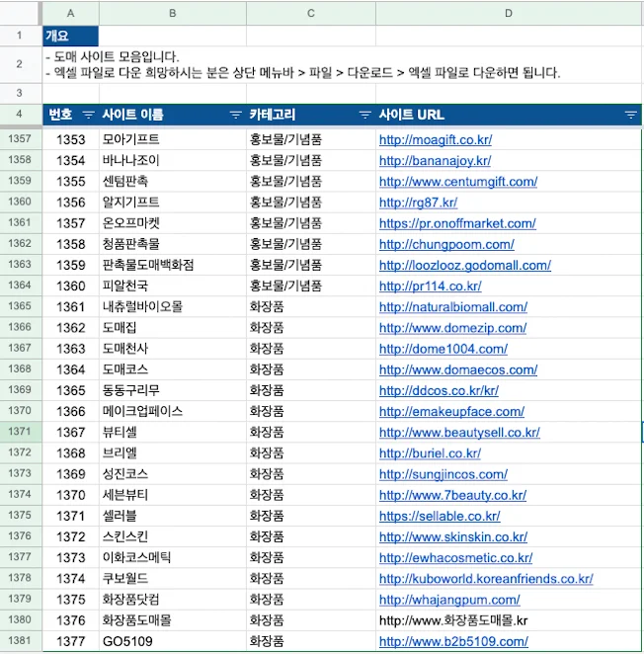Viewport: 644px width, 654px height.
Task: Open the whajangpum.com link
Action: pos(449,600)
